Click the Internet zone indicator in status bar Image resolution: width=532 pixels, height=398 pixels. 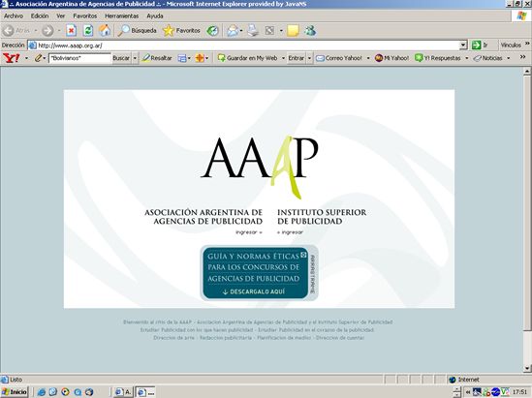(x=464, y=380)
